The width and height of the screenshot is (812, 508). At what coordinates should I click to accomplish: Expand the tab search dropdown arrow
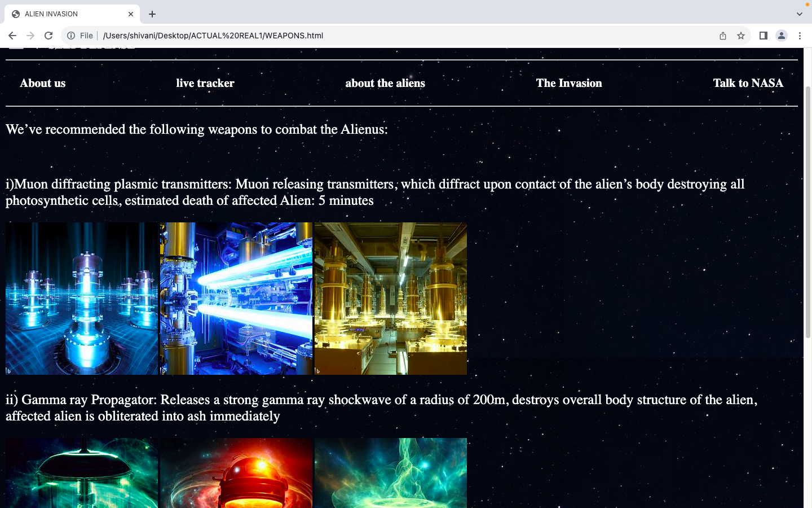click(799, 14)
